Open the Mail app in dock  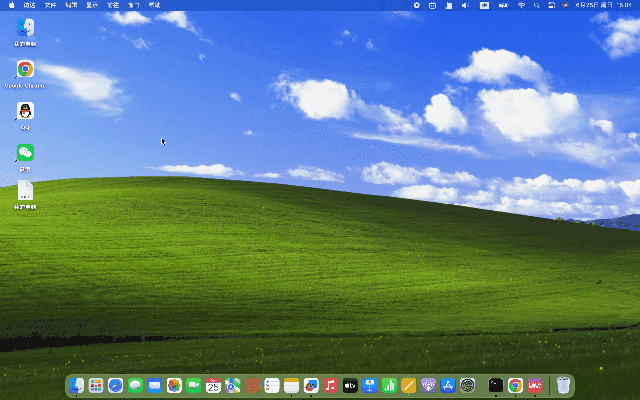point(155,385)
